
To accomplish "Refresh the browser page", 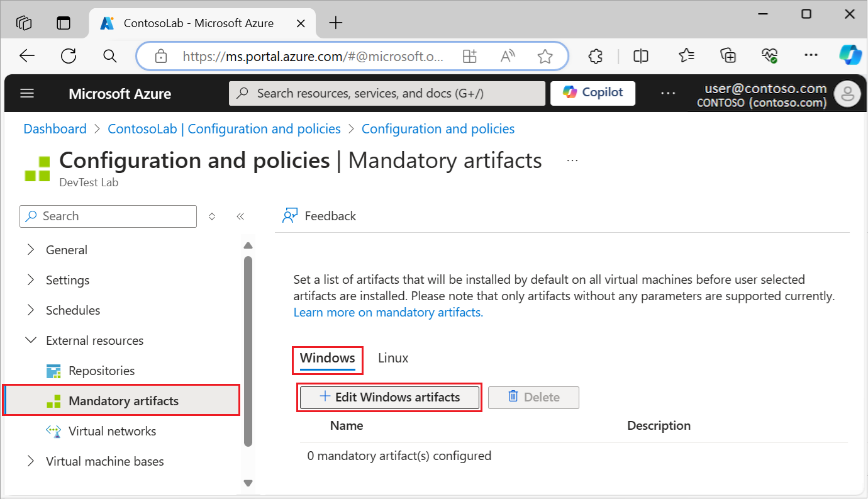I will 69,56.
